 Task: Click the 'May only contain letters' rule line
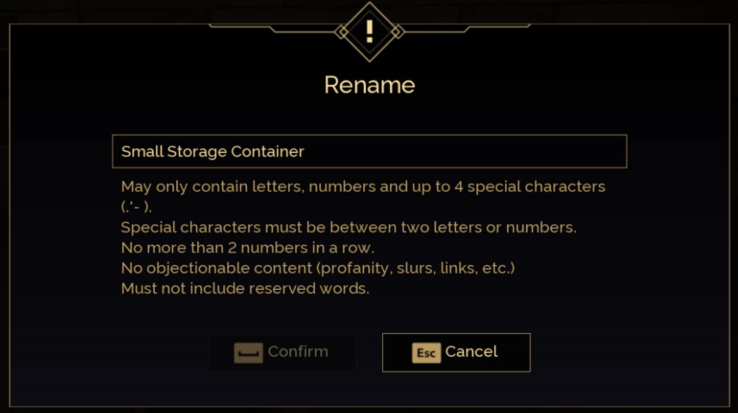362,187
